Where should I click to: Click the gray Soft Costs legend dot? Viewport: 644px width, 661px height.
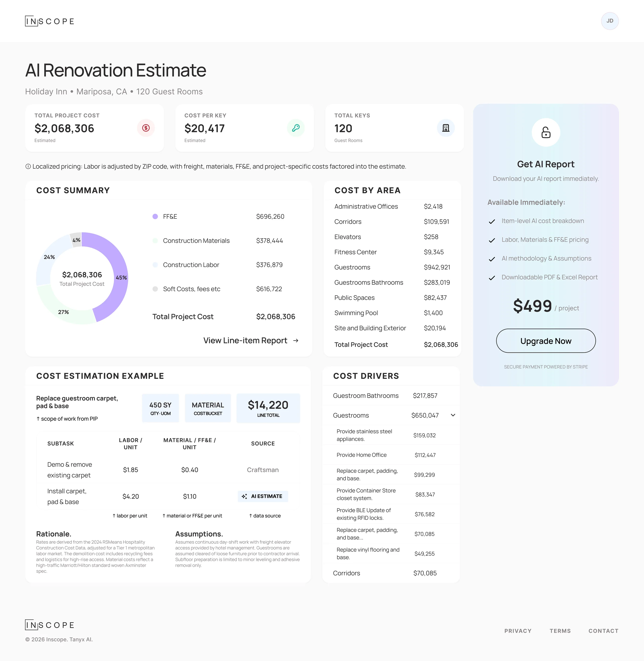point(155,289)
